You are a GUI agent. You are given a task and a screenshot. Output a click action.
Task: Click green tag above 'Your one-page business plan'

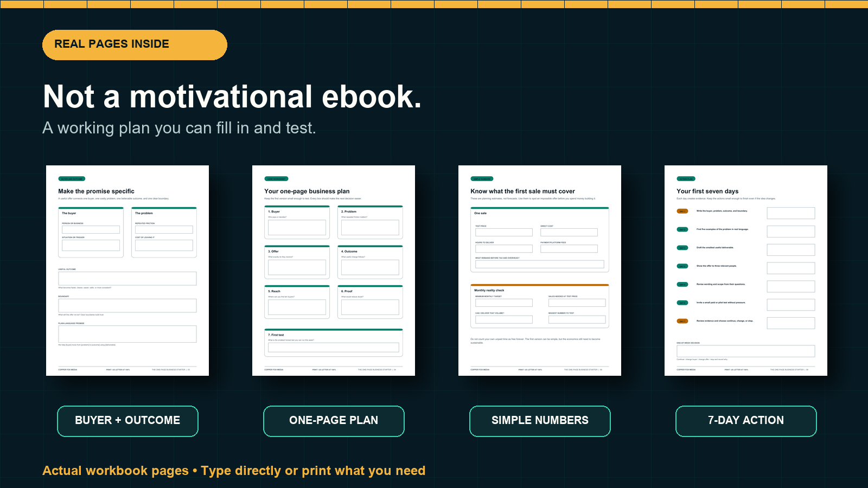click(x=276, y=179)
